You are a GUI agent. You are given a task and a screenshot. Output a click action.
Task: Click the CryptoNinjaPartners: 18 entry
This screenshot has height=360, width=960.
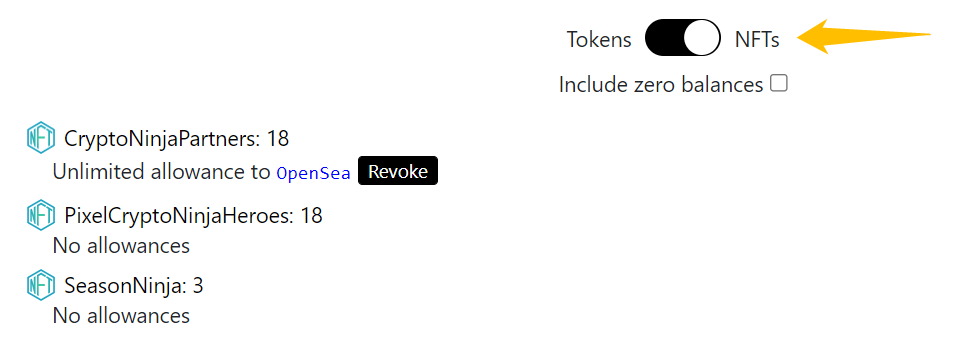(x=176, y=138)
